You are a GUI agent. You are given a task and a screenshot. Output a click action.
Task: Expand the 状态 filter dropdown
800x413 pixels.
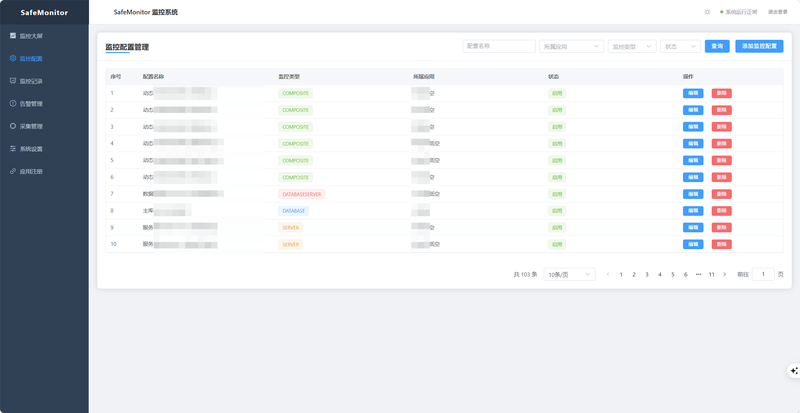click(x=680, y=46)
